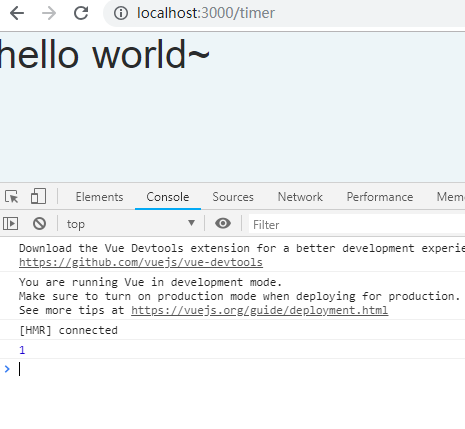The width and height of the screenshot is (465, 429).
Task: Focus the console Filter input field
Action: click(x=357, y=224)
